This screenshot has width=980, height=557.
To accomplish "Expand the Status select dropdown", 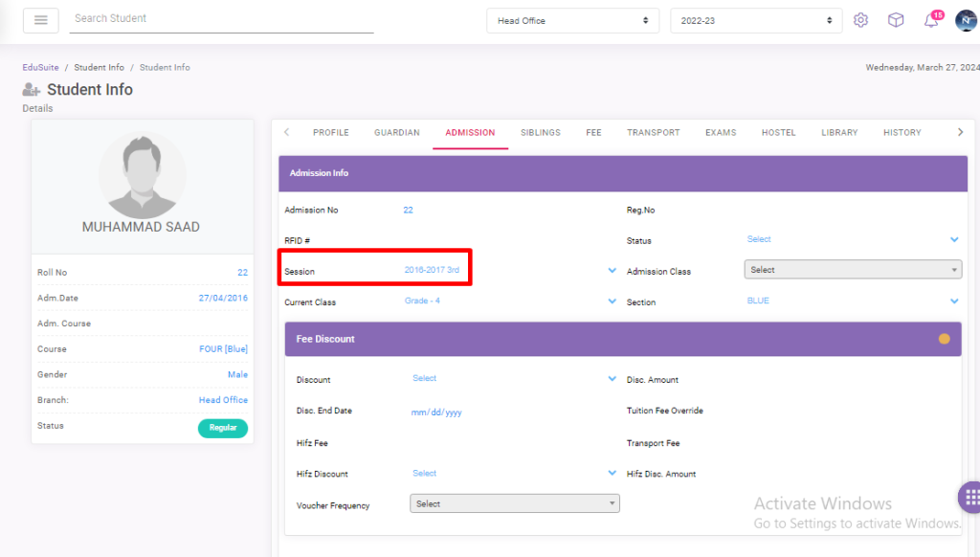I will [852, 239].
